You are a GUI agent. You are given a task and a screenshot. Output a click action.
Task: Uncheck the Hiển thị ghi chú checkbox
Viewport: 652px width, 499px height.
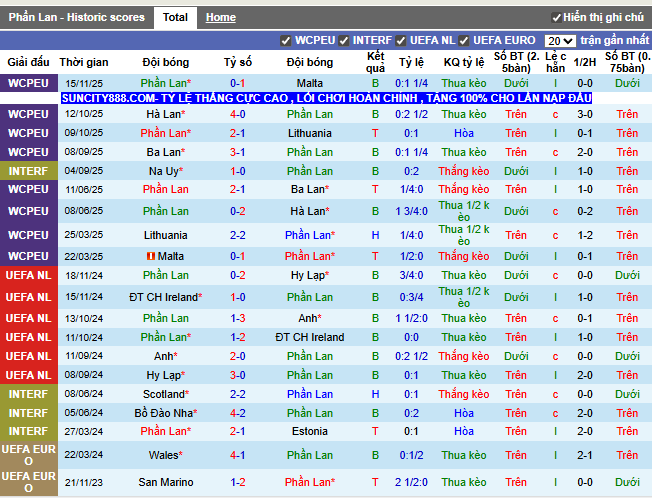[x=557, y=18]
